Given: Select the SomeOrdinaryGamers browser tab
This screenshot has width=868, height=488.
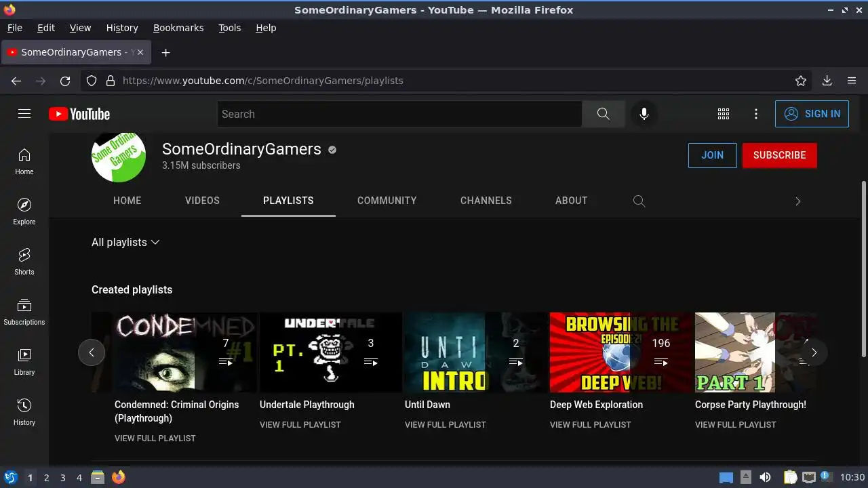Looking at the screenshot, I should coord(76,52).
